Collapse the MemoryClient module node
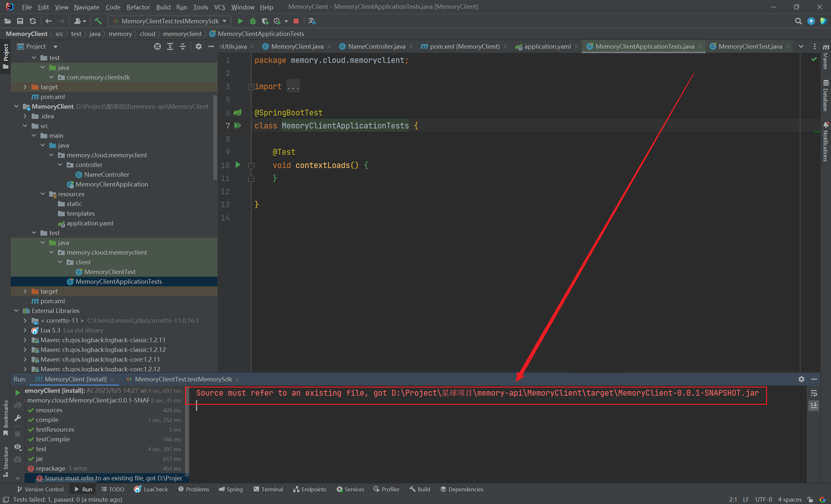The width and height of the screenshot is (831, 504). tap(16, 106)
